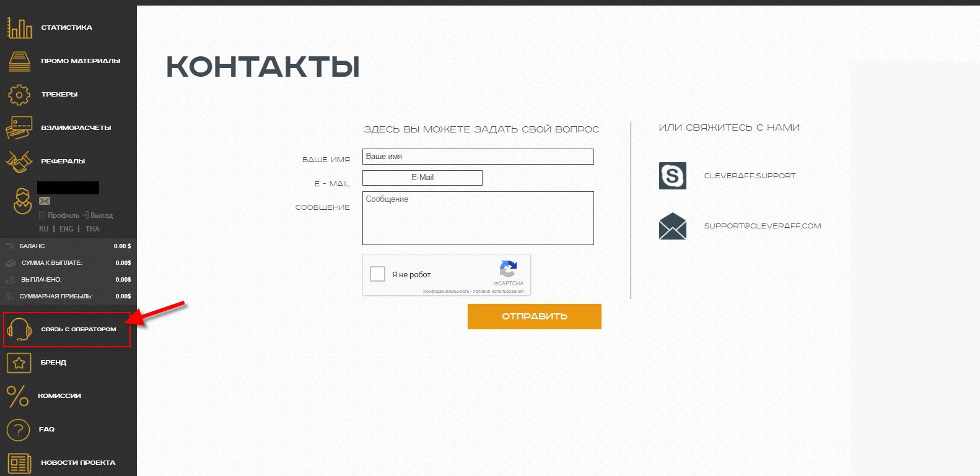Select the Trackers gear icon
The image size is (980, 476).
pyautogui.click(x=19, y=95)
